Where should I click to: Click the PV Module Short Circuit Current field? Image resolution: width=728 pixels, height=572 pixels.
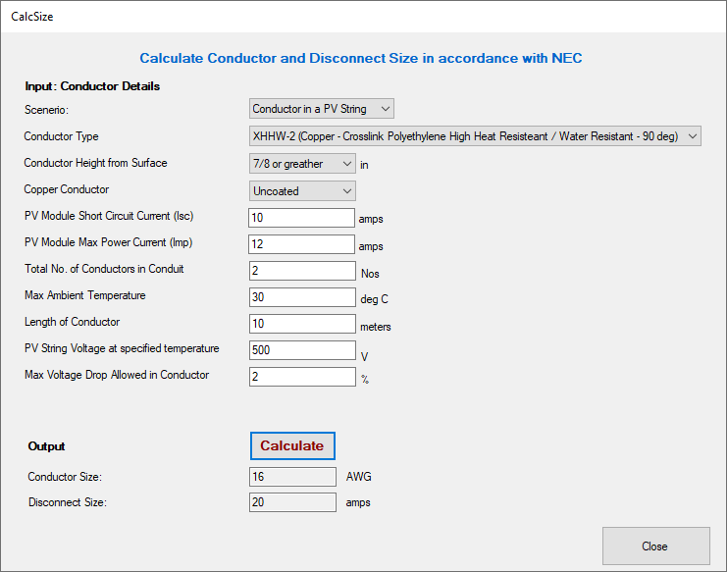pyautogui.click(x=302, y=217)
